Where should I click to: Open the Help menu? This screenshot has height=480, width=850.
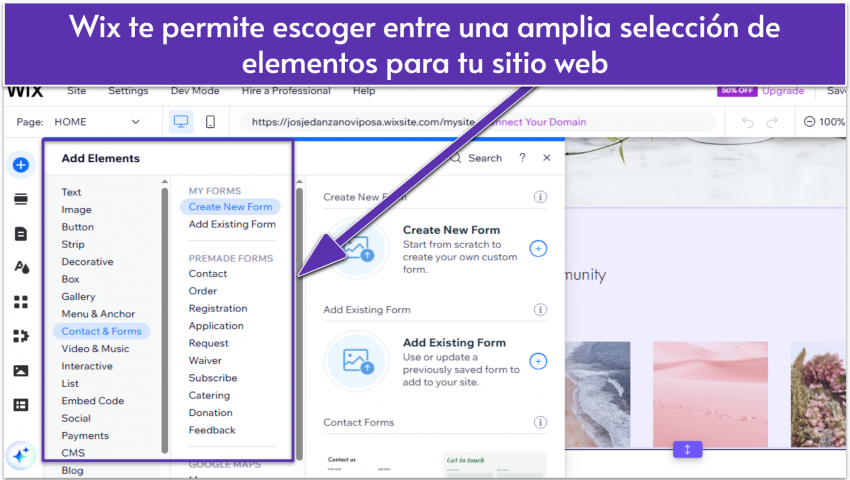364,91
